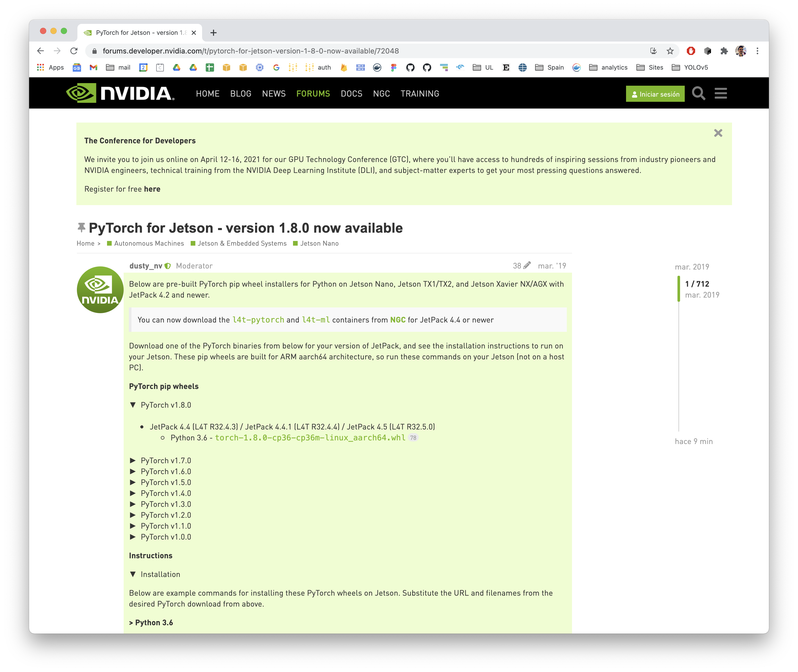Screen dimensions: 798x672
Task: Open new browser tab with plus
Action: coord(214,33)
